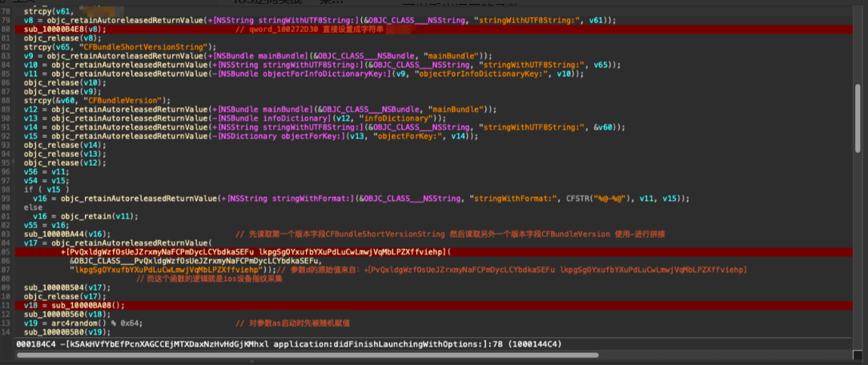The width and height of the screenshot is (868, 365).
Task: Click the if ( v15 ) condition
Action: pos(46,190)
